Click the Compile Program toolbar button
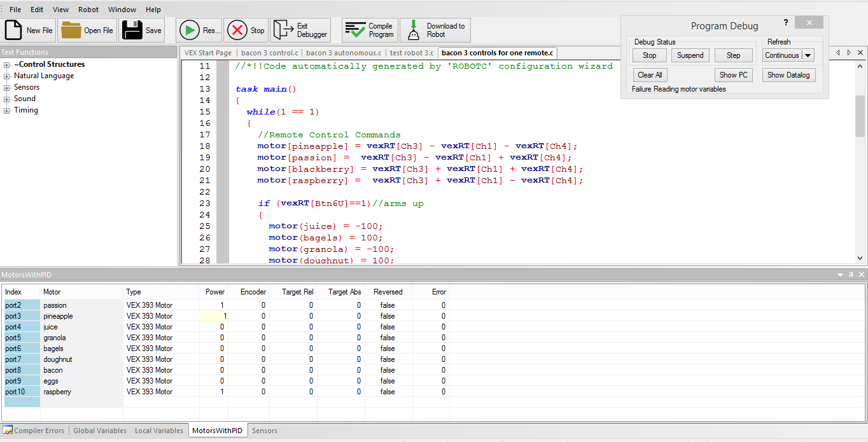 pyautogui.click(x=370, y=30)
